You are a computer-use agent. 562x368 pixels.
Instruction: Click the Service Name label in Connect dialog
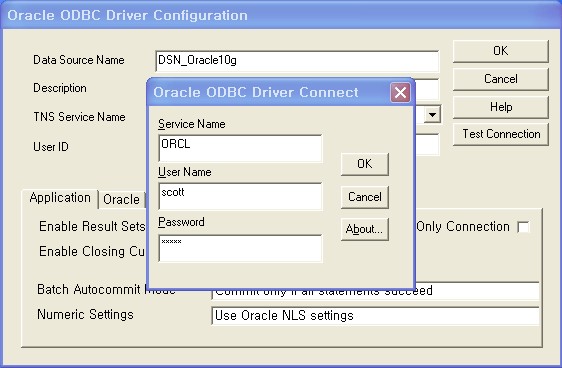point(192,124)
